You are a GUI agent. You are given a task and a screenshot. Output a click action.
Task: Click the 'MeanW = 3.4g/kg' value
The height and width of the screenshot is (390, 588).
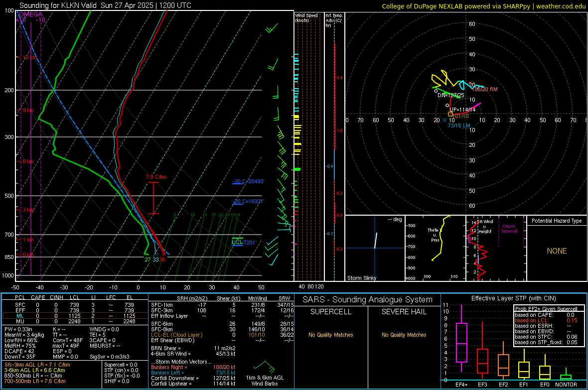click(x=24, y=335)
